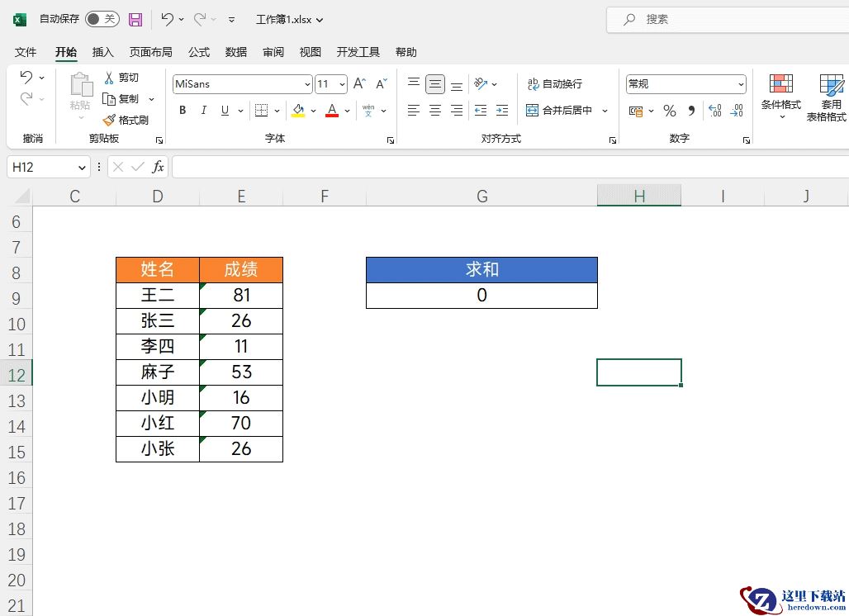This screenshot has height=616, width=849.
Task: Open the font name dropdown MiSans
Action: (x=307, y=84)
